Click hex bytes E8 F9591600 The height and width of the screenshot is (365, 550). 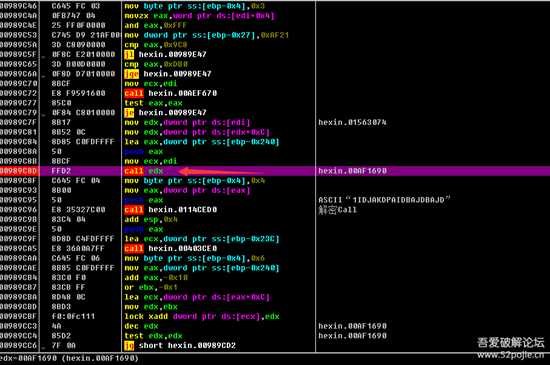point(78,93)
